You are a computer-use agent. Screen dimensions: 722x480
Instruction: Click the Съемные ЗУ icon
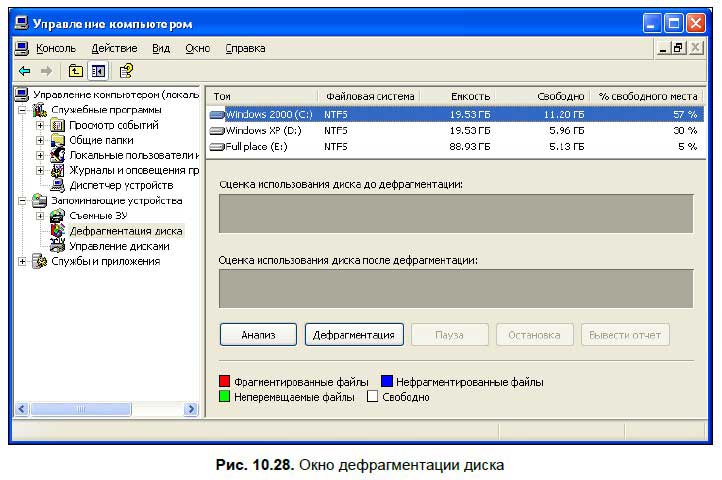click(x=57, y=215)
